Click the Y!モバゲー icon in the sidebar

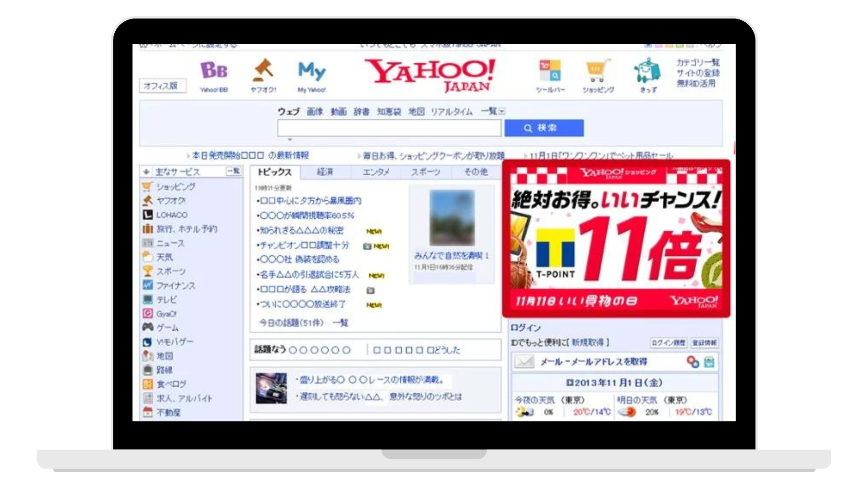[147, 342]
